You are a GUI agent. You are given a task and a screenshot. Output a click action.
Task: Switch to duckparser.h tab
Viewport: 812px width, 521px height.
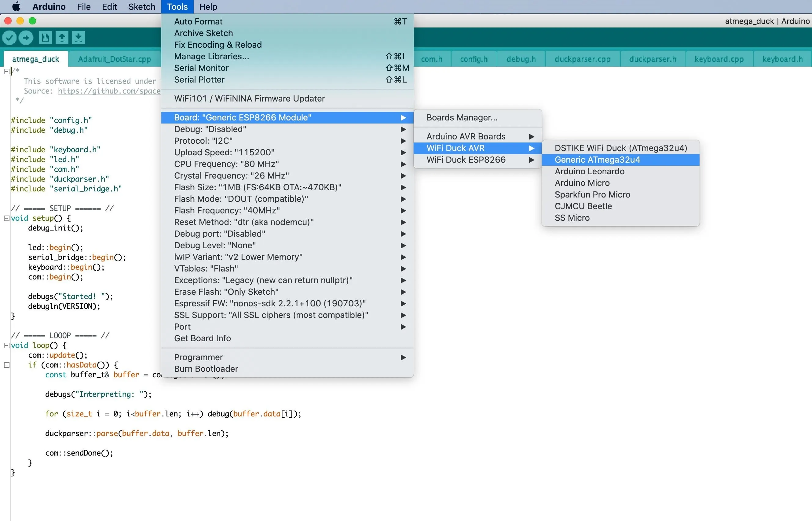653,59
